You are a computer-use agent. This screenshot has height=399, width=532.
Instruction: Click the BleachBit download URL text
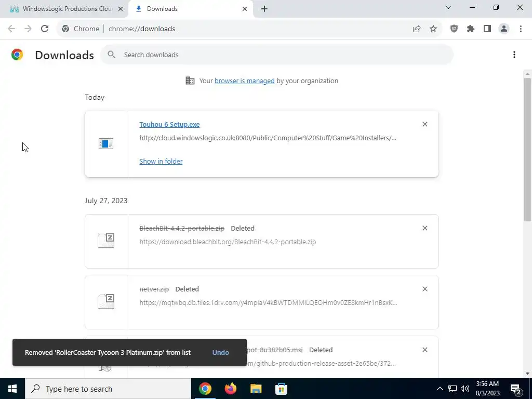coord(228,242)
